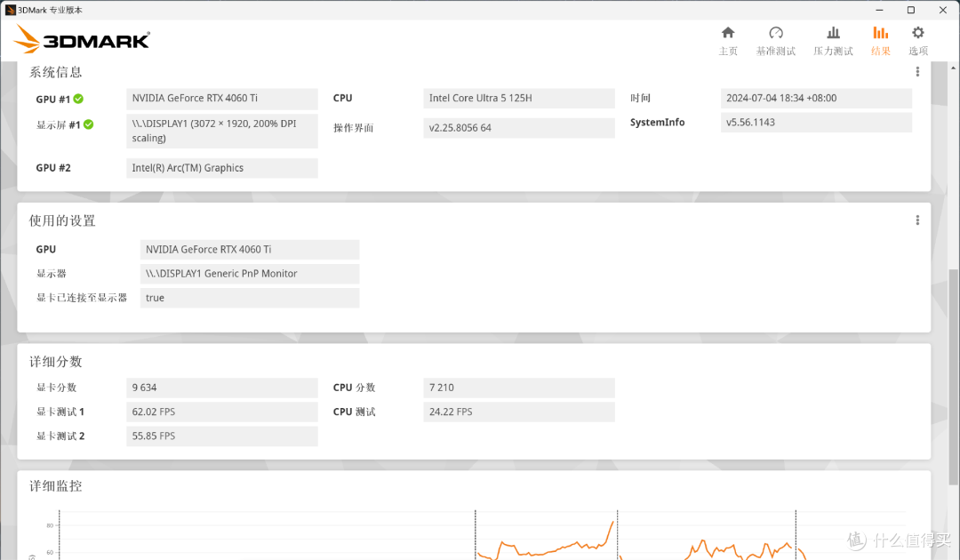Click the display field \\.\DISPLAY1 3072 × 1920
960x560 pixels.
coord(222,131)
